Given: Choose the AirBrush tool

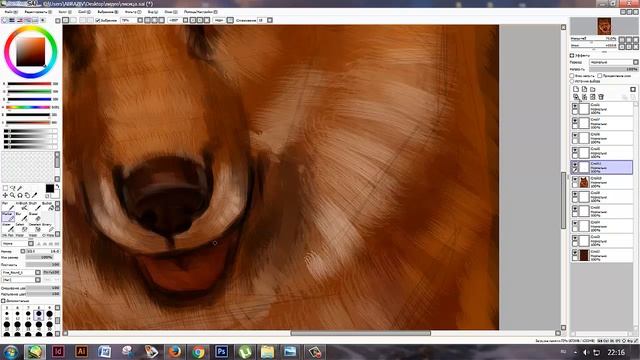Looking at the screenshot, I should point(22,207).
